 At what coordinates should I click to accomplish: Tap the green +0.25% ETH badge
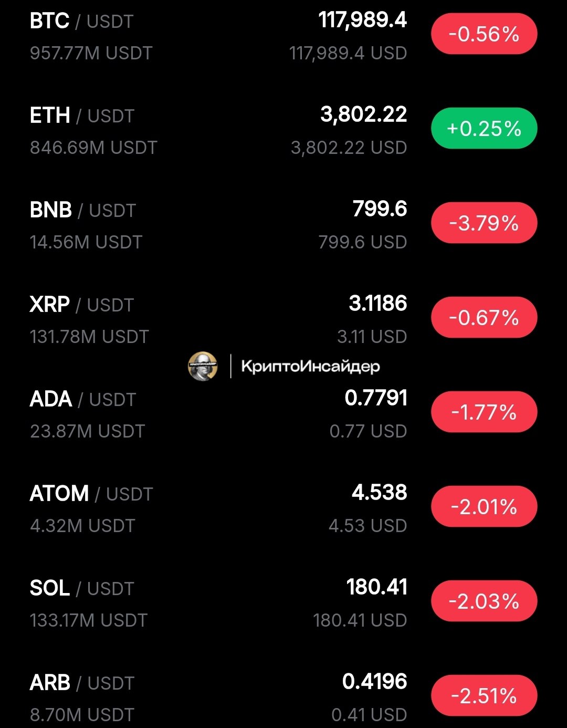tap(484, 128)
